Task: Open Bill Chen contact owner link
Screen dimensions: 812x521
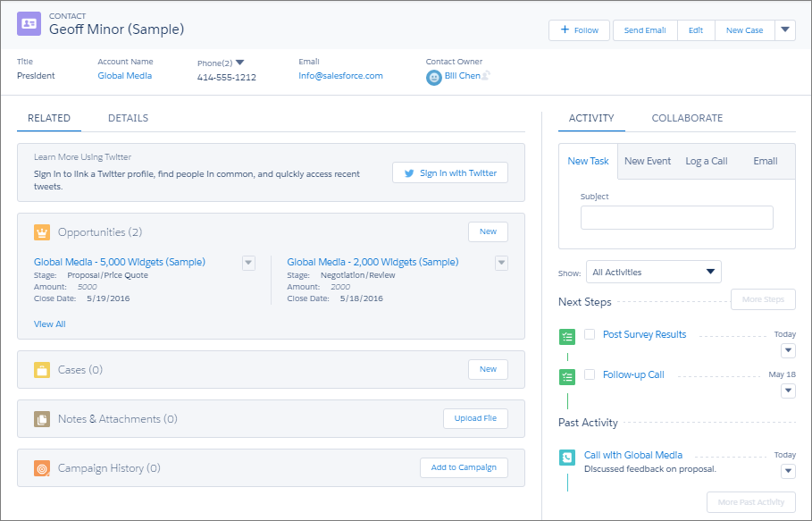Action: [462, 76]
